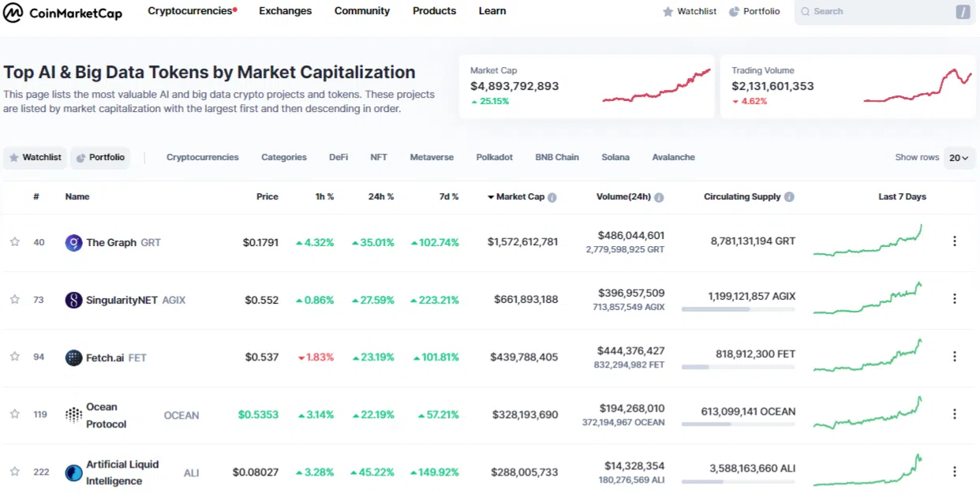Star SingularityNET to add to watchlist
This screenshot has width=980, height=500.
click(x=14, y=300)
